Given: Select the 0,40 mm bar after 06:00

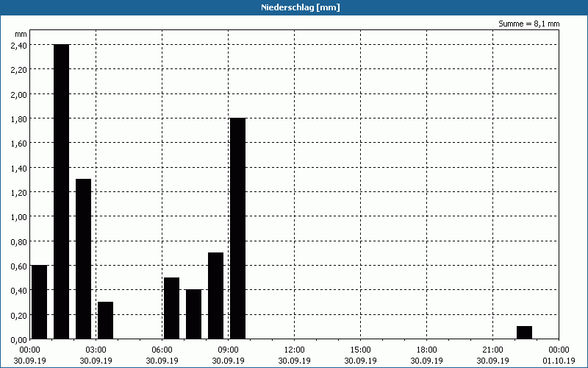Looking at the screenshot, I should tap(194, 314).
